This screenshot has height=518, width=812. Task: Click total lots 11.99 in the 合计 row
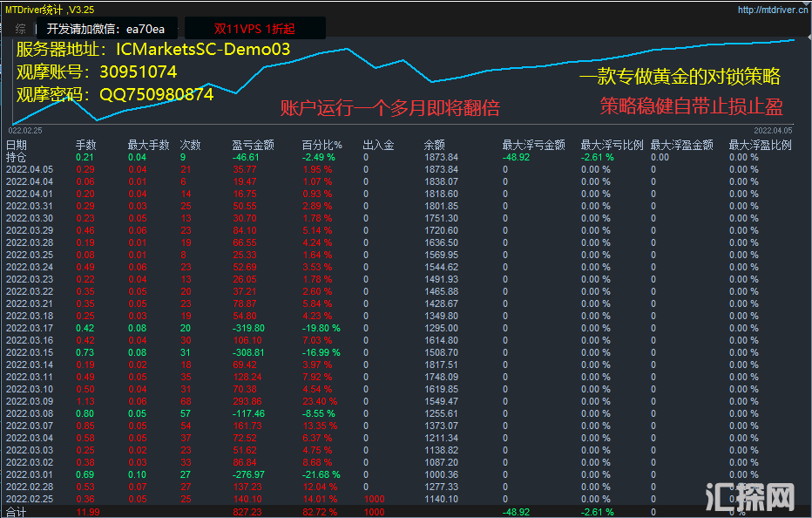click(x=87, y=512)
